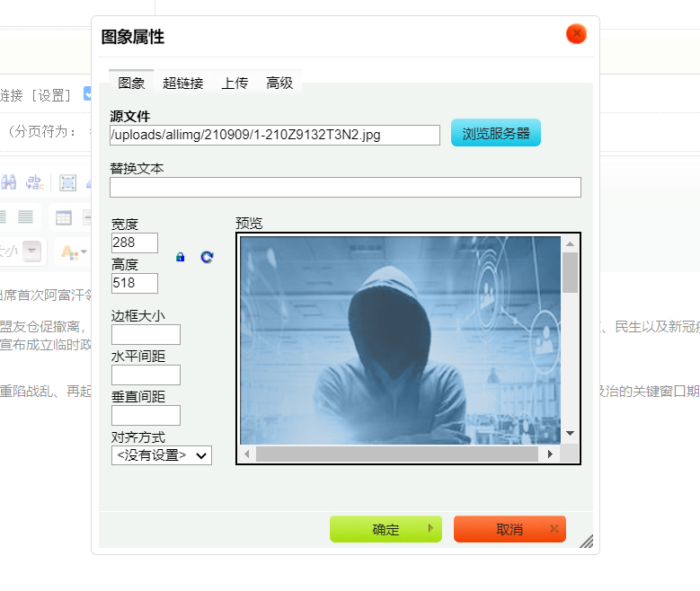Click preview scrollbar up arrow
The image size is (700, 591).
(570, 243)
